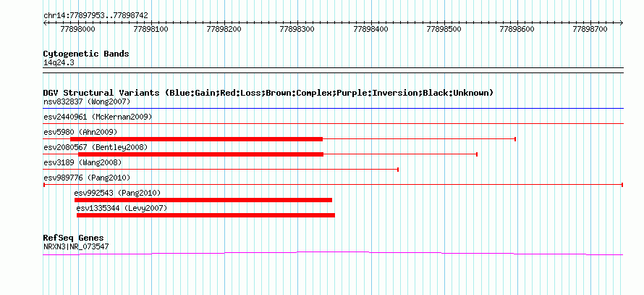Image resolution: width=644 pixels, height=295 pixels.
Task: Click the thick red bar of esv5980
Action: pos(196,139)
